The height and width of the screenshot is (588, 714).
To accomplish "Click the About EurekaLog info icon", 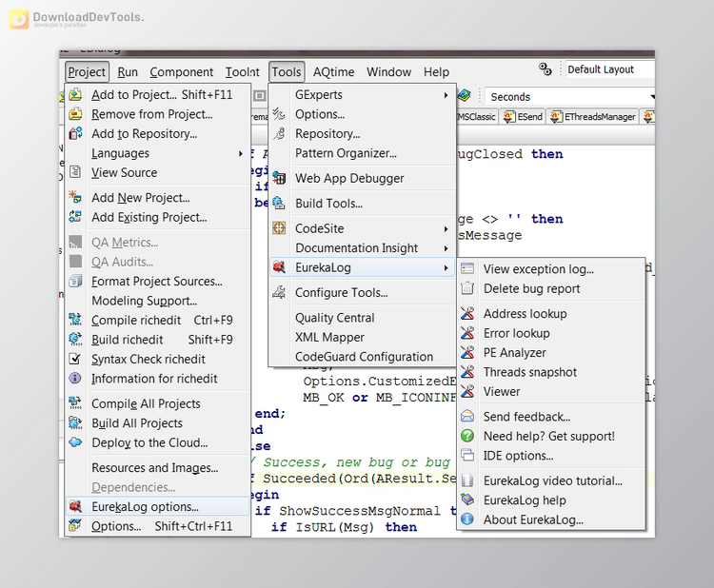I will pos(467,519).
